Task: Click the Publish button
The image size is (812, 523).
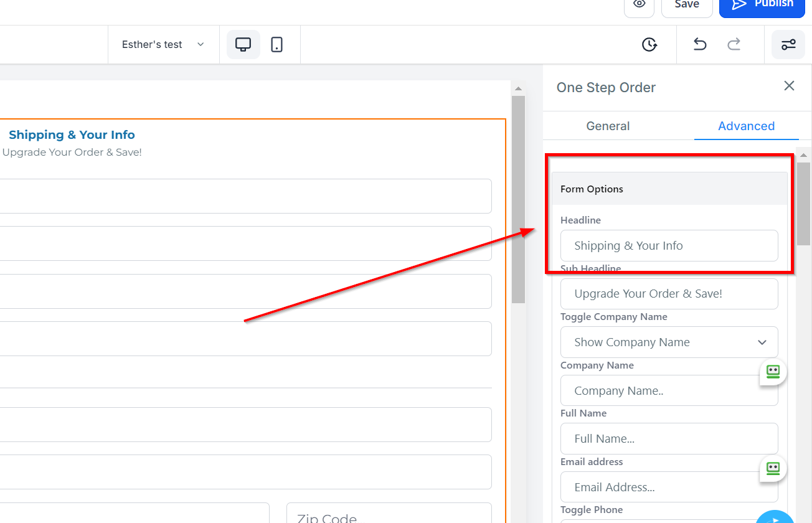Action: [x=762, y=5]
